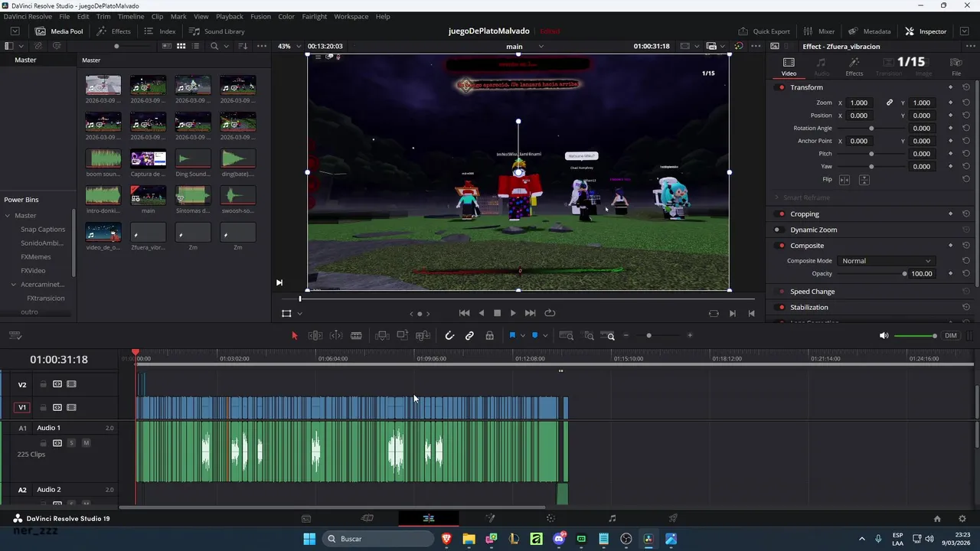Screen dimensions: 980x551
Task: Click the Insert Clip icon
Action: click(382, 335)
